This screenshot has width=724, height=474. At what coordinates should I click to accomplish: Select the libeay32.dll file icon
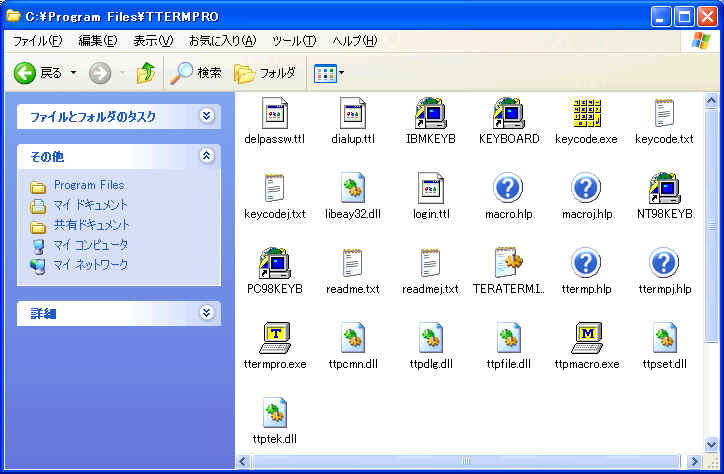353,188
